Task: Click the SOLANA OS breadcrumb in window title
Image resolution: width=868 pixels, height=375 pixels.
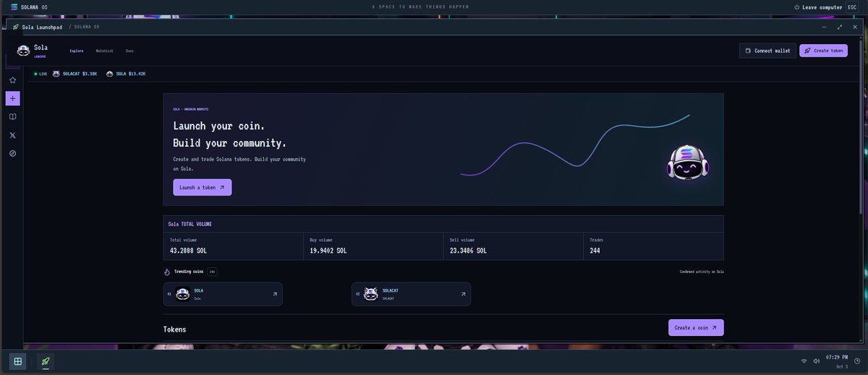Action: (87, 27)
